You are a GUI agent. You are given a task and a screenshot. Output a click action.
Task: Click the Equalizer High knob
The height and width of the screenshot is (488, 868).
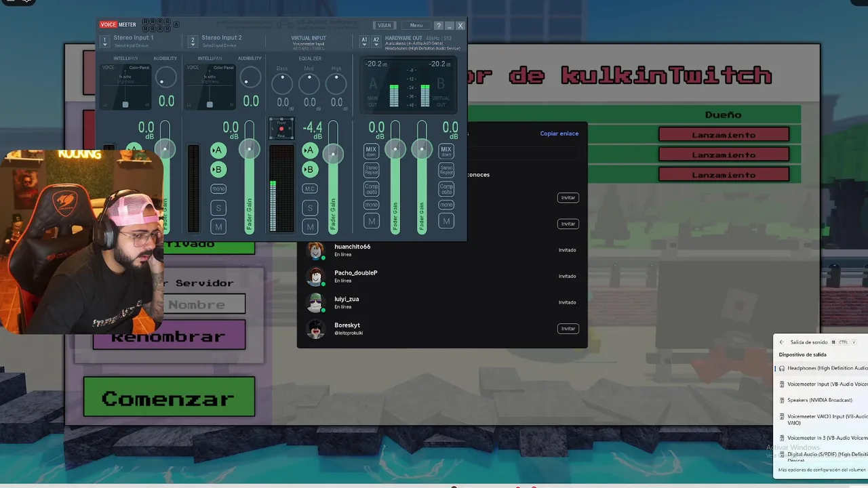pyautogui.click(x=336, y=83)
